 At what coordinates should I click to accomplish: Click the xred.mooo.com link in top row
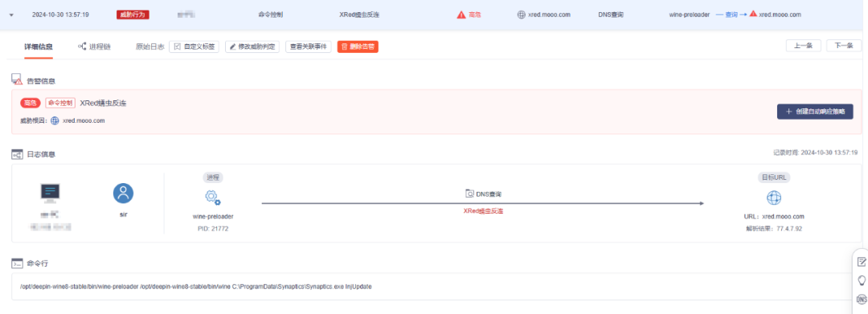(x=549, y=15)
